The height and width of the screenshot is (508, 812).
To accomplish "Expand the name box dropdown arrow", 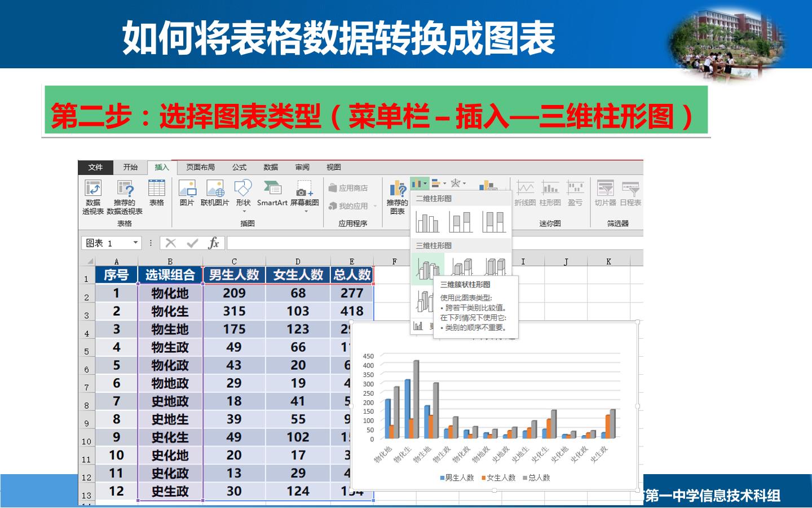I will (x=135, y=243).
